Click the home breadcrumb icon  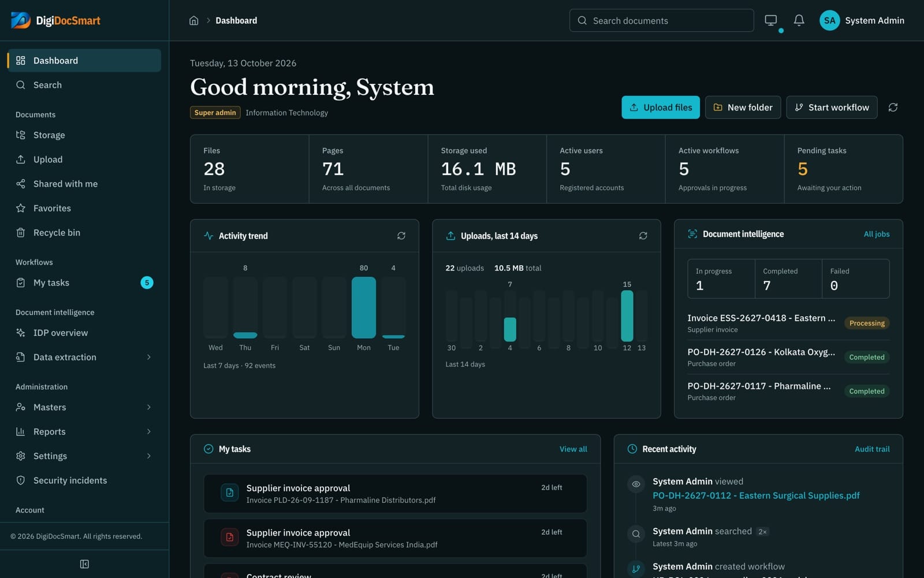tap(194, 21)
